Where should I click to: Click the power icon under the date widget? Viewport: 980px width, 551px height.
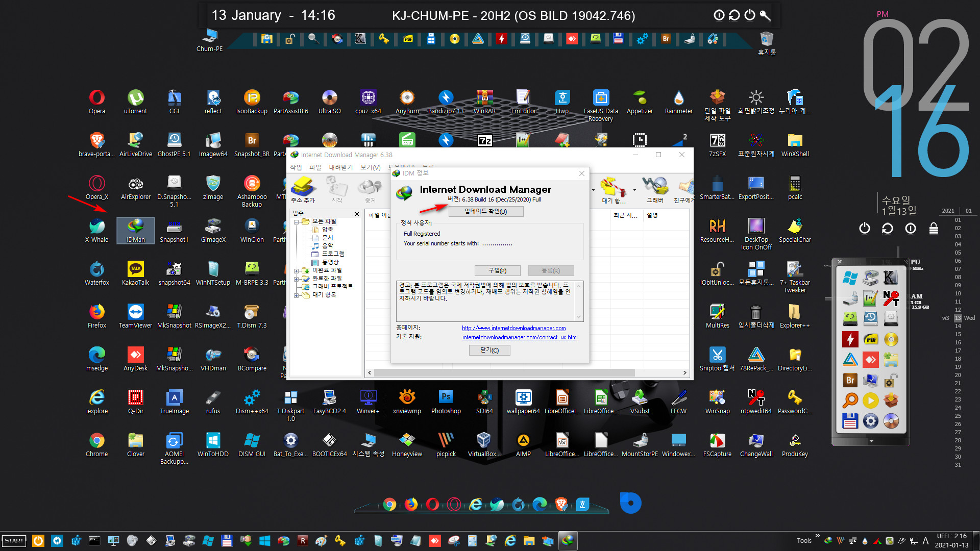pos(864,228)
